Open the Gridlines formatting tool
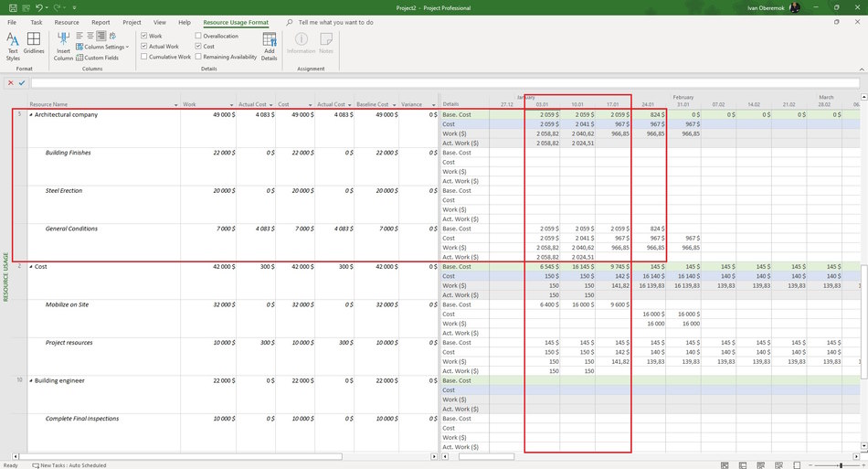Image resolution: width=868 pixels, height=469 pixels. (34, 43)
